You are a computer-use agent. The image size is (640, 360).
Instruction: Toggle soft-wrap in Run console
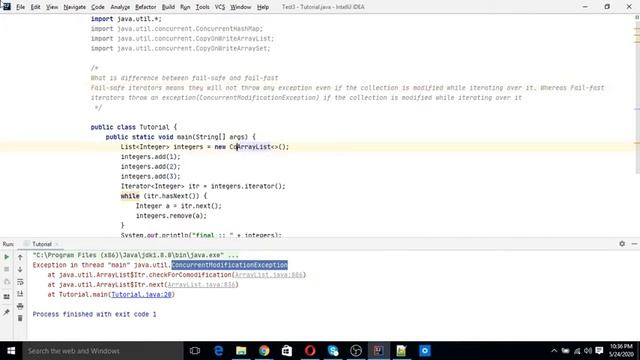(x=20, y=282)
